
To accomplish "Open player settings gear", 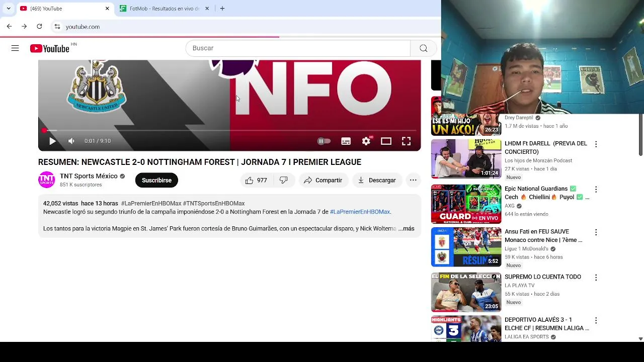I will coord(366,141).
